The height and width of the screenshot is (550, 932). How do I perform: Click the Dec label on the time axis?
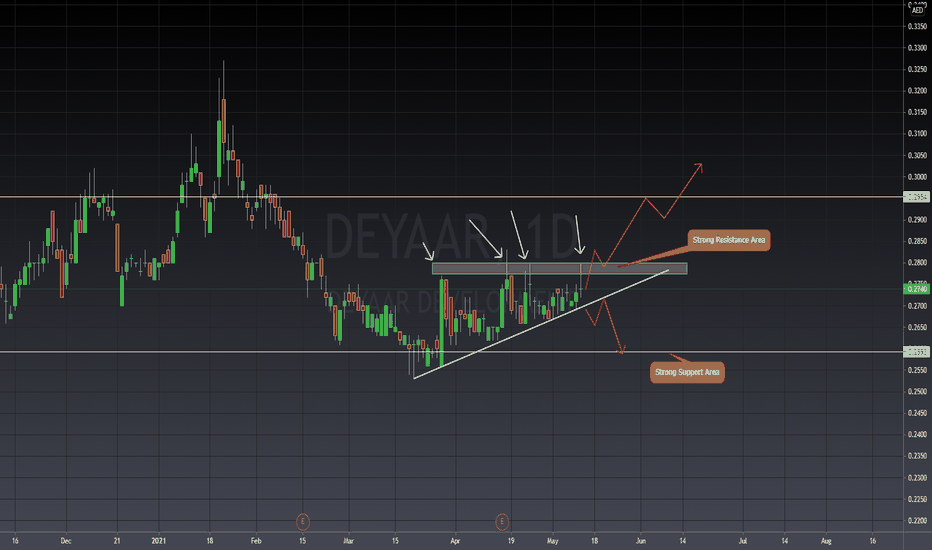point(66,541)
